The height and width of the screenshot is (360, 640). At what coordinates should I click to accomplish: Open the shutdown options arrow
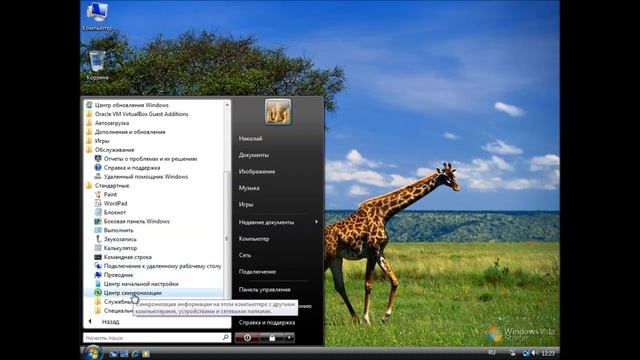click(x=289, y=338)
